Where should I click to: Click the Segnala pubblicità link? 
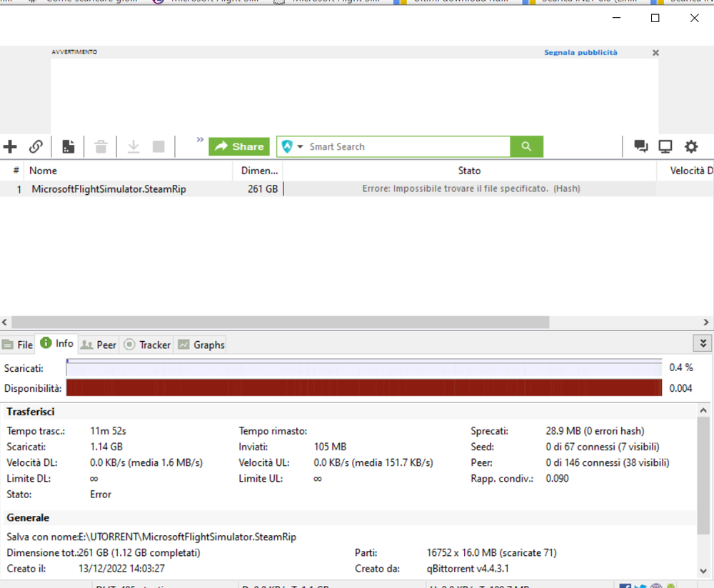pos(580,52)
